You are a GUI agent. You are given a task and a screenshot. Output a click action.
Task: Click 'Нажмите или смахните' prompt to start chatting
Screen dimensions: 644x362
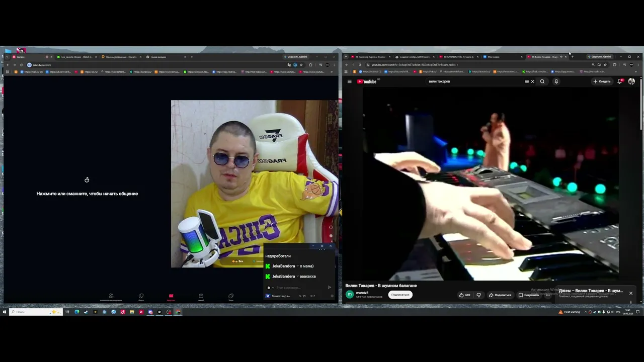(87, 194)
